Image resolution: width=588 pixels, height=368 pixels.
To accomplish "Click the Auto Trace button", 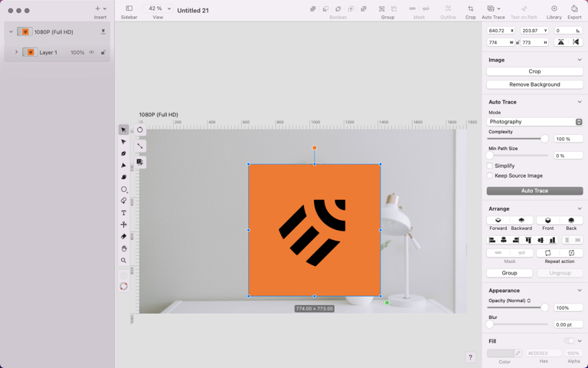I will coord(534,191).
